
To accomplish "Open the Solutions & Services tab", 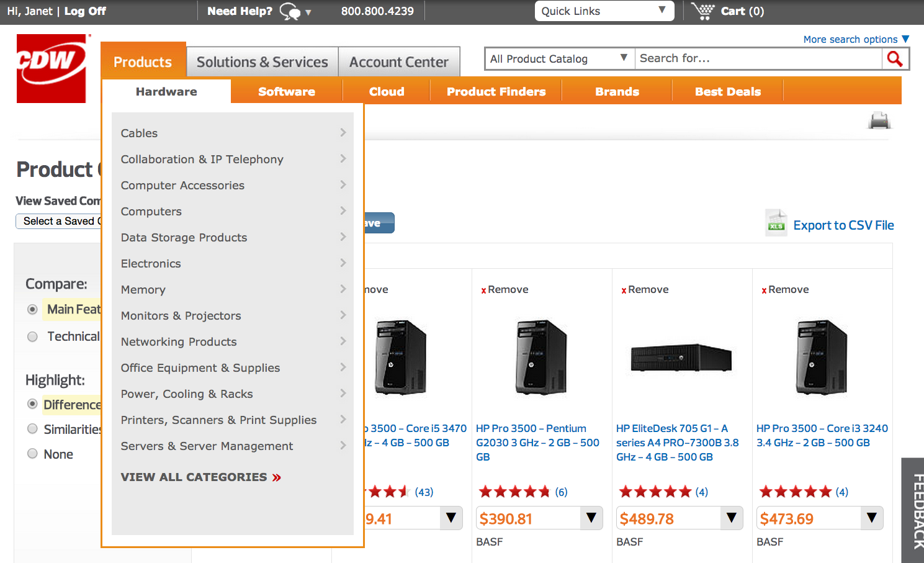I will pyautogui.click(x=262, y=62).
